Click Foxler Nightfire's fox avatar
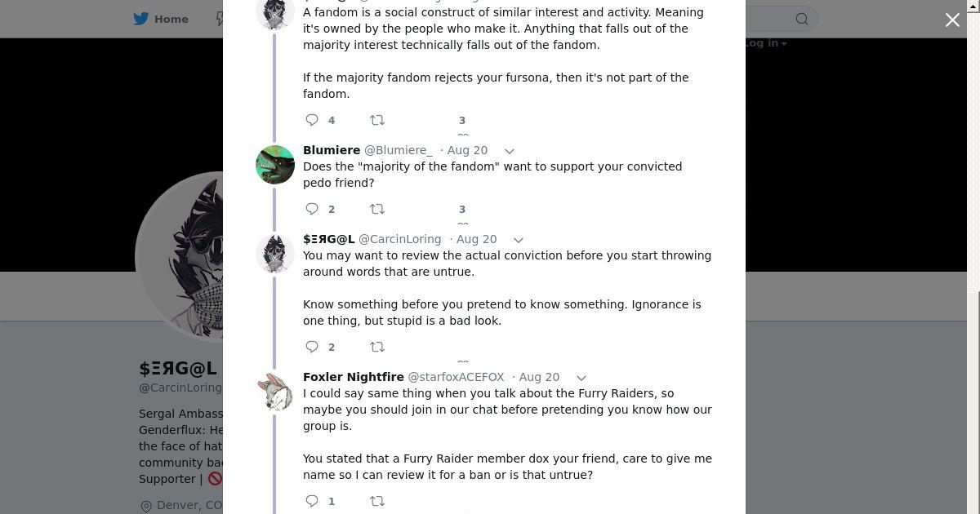This screenshot has height=514, width=980. click(x=275, y=392)
